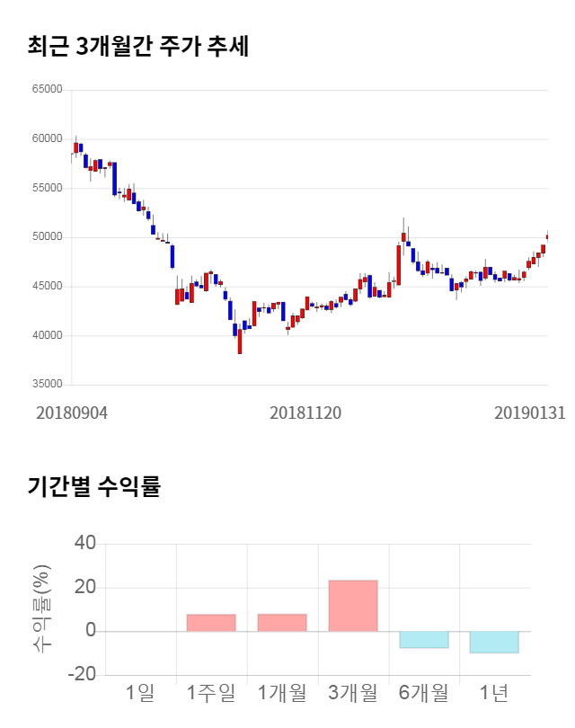Viewport: 575px width, 728px height.
Task: Click the 35000 price axis label
Action: click(46, 385)
